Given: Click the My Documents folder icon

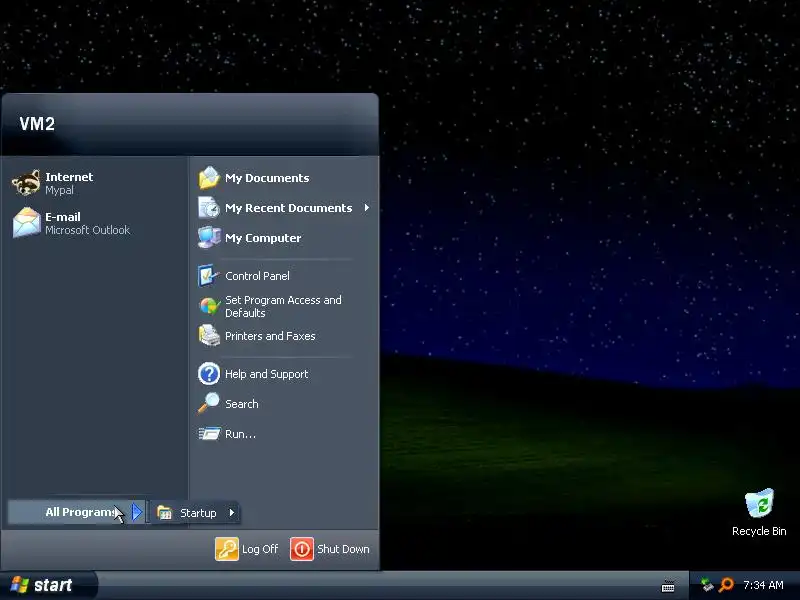Looking at the screenshot, I should coord(209,178).
